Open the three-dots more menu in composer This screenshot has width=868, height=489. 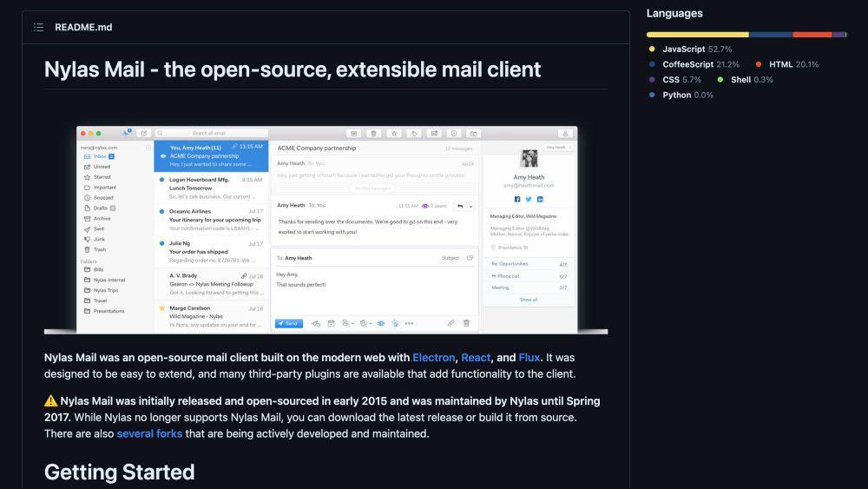[x=409, y=323]
